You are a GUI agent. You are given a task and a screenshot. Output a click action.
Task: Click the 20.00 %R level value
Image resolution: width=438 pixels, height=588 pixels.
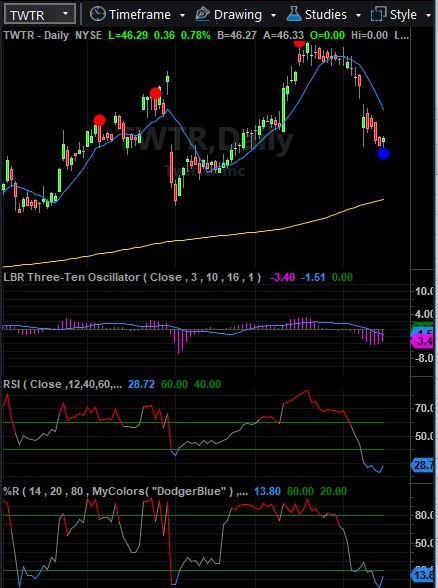pyautogui.click(x=333, y=491)
